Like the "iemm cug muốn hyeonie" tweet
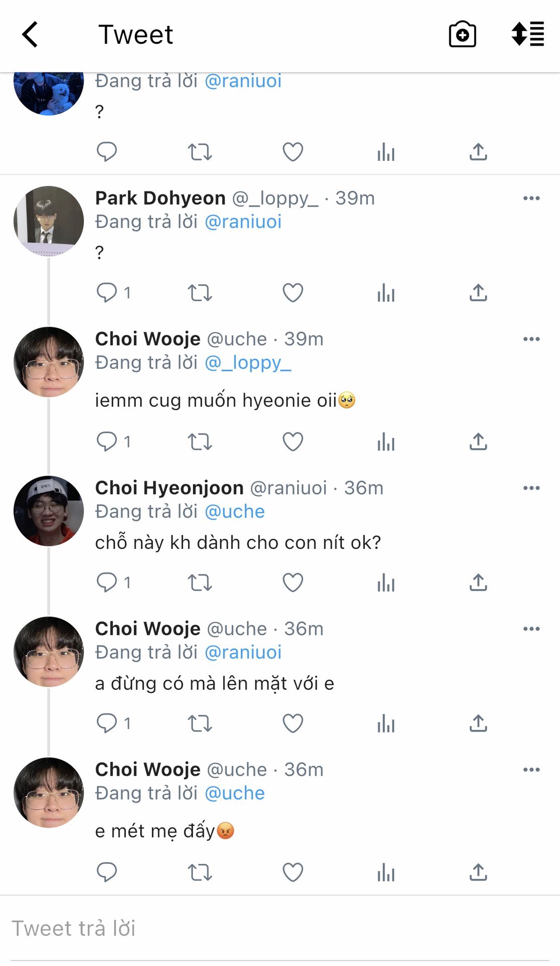560x966 pixels. click(293, 441)
